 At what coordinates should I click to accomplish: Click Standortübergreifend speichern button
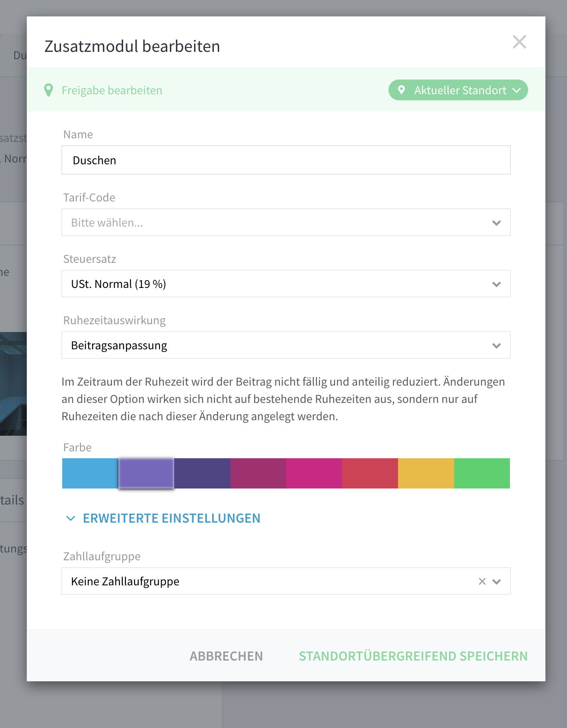coord(413,656)
